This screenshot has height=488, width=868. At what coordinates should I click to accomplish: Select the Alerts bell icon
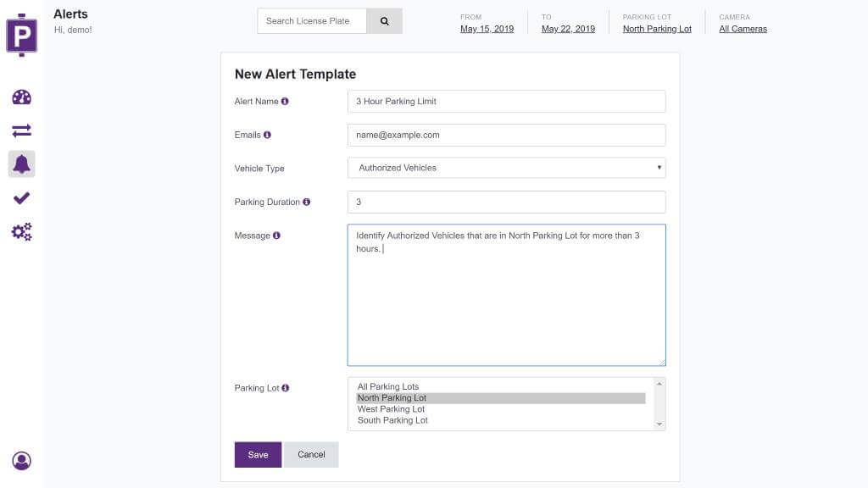[x=21, y=164]
